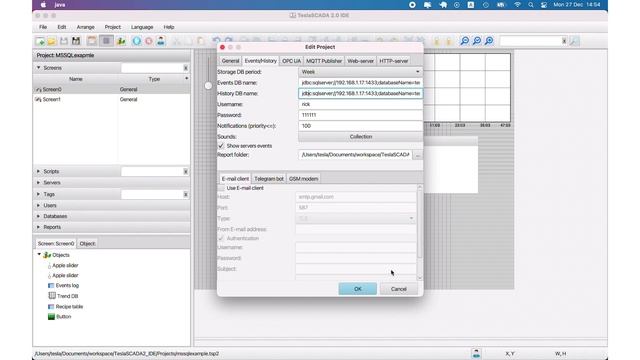Collapse the Objects tree node

(x=39, y=255)
